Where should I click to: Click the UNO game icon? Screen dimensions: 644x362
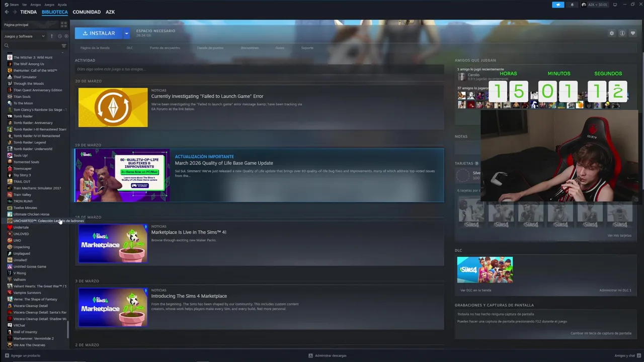10,240
